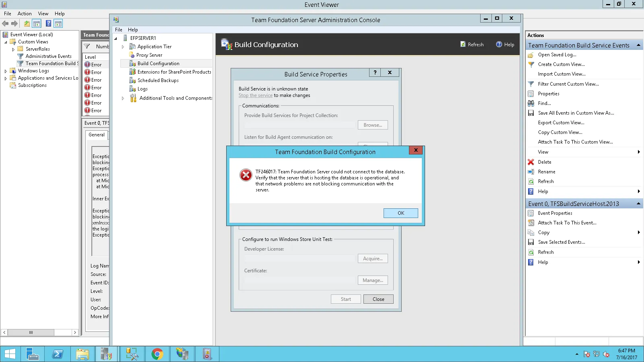Open Extensions for SharePoint Products node
The height and width of the screenshot is (362, 644).
coord(174,72)
